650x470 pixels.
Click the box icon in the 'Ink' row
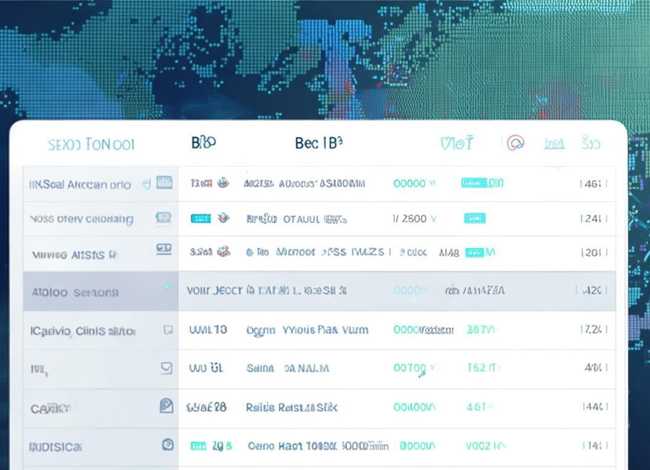[167, 368]
